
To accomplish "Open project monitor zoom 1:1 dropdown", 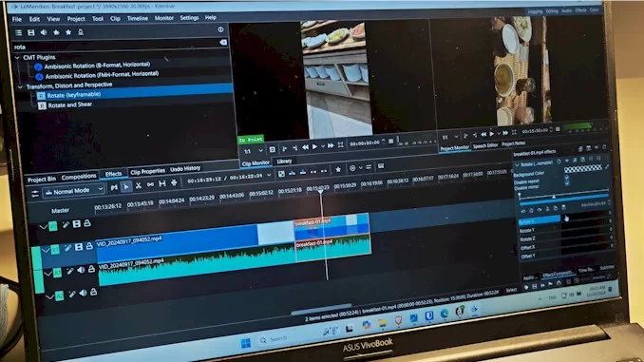I will (450, 137).
